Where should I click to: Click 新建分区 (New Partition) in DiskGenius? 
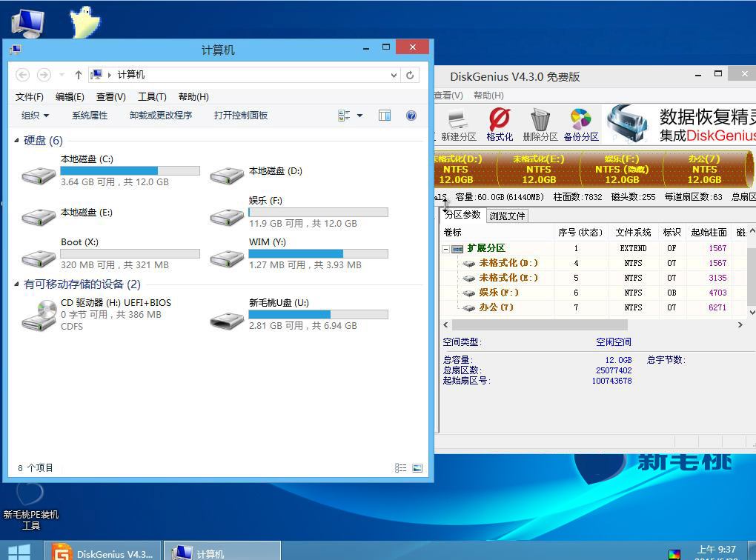(458, 125)
